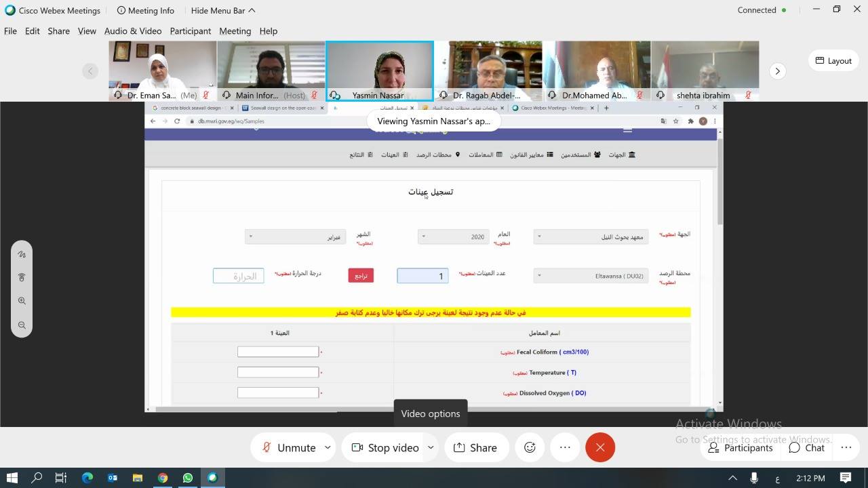Open the Layout button
This screenshot has height=488, width=868.
pos(833,60)
